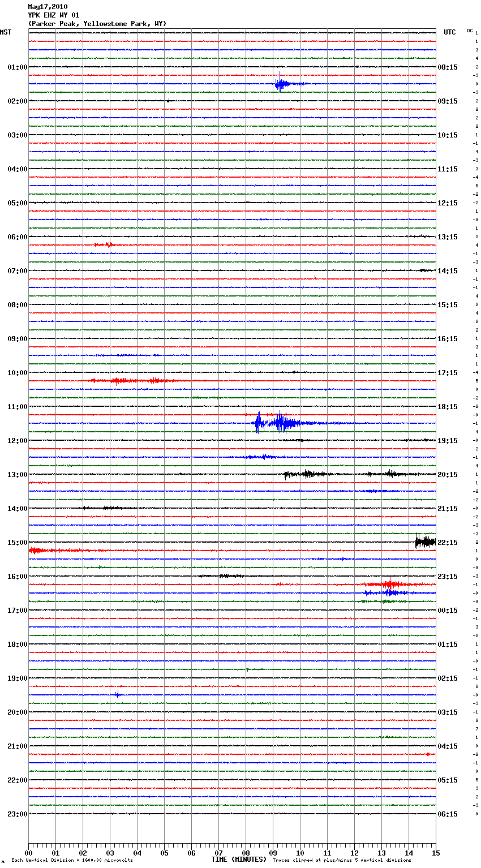481x868 pixels.
Task: Click minute 05 on the bottom axis
Action: tap(164, 853)
